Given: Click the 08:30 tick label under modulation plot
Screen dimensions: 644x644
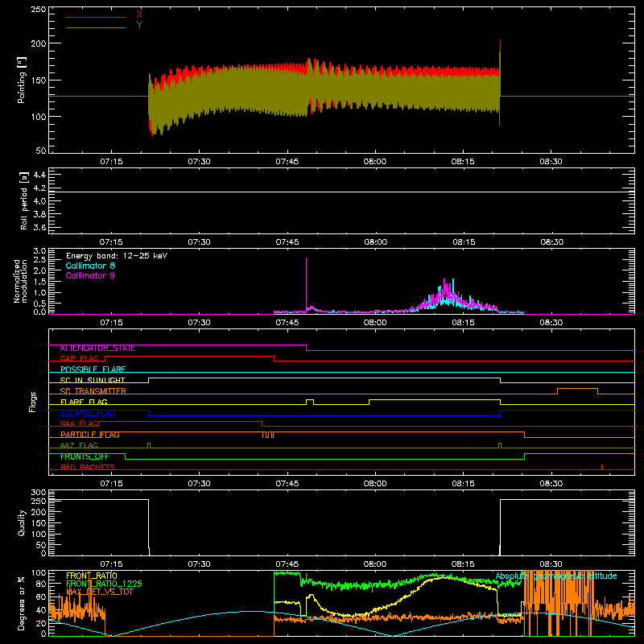Looking at the screenshot, I should [551, 323].
